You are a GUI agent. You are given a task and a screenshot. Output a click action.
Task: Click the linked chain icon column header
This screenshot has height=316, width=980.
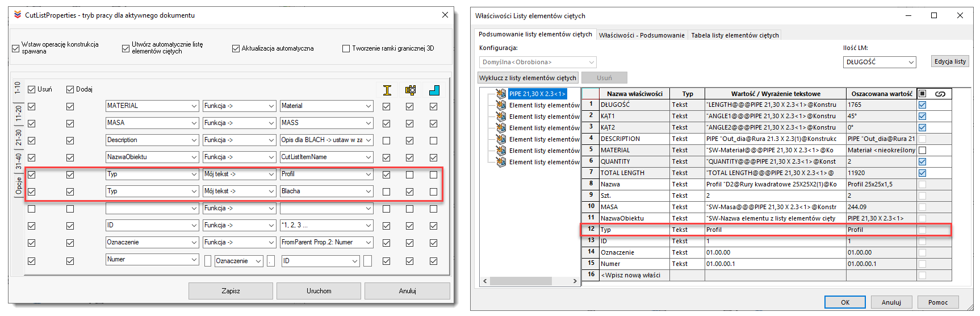(940, 94)
